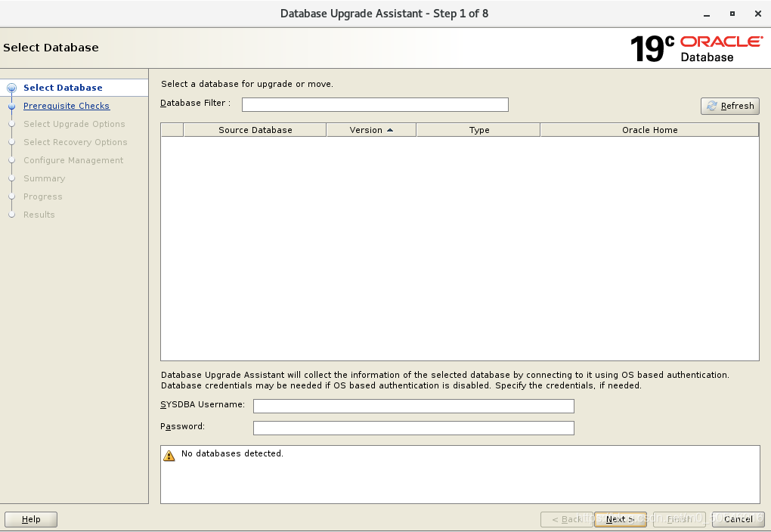Screen dimensions: 771x532
Task: Click the No databases detected message
Action: tap(232, 453)
